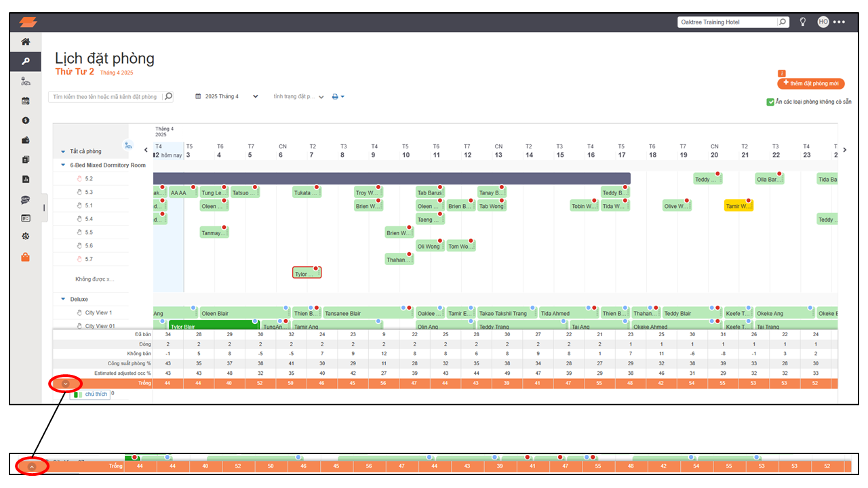The height and width of the screenshot is (488, 868).
Task: Open the 'tình trạng đặt p...' status dropdown
Action: (298, 97)
